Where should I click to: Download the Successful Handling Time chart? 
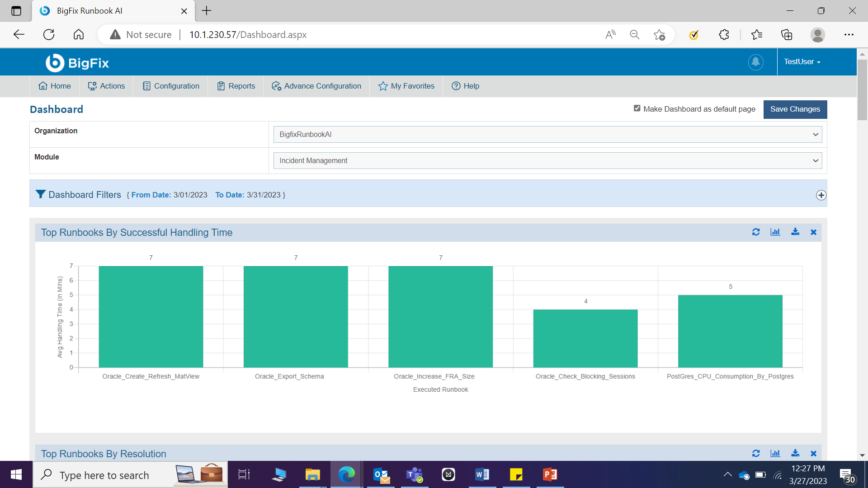tap(795, 232)
